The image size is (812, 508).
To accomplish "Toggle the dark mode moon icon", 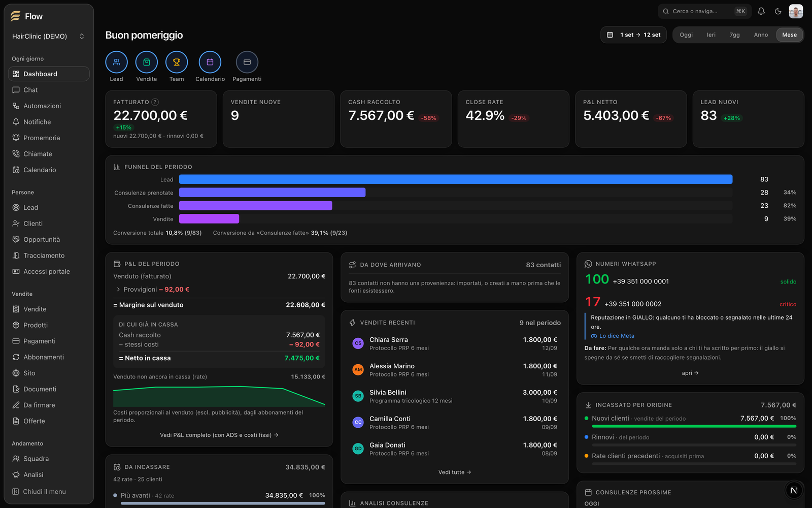I will [x=778, y=11].
